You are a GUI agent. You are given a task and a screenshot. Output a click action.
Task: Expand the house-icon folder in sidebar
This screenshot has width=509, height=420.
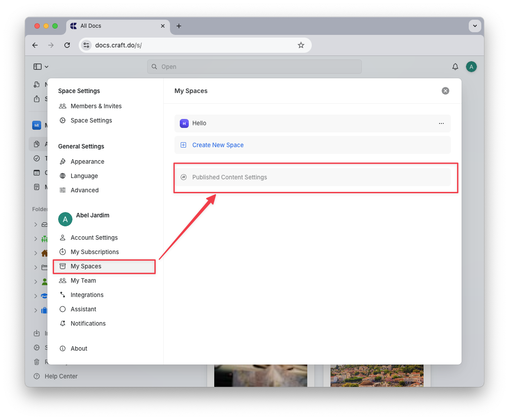[x=36, y=253]
